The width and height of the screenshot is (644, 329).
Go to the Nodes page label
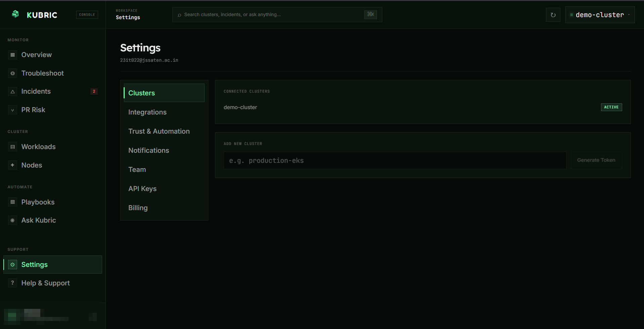pyautogui.click(x=32, y=165)
